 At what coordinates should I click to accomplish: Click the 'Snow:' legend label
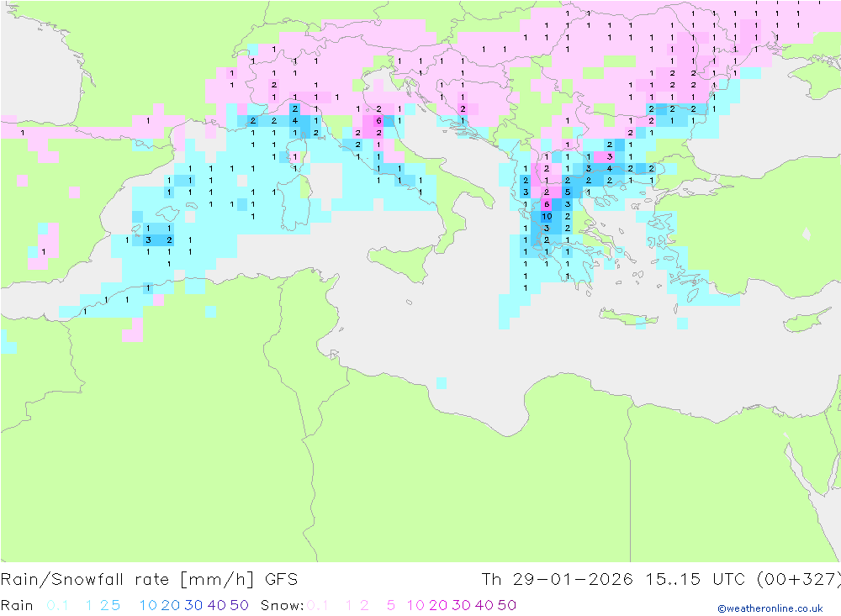282,605
